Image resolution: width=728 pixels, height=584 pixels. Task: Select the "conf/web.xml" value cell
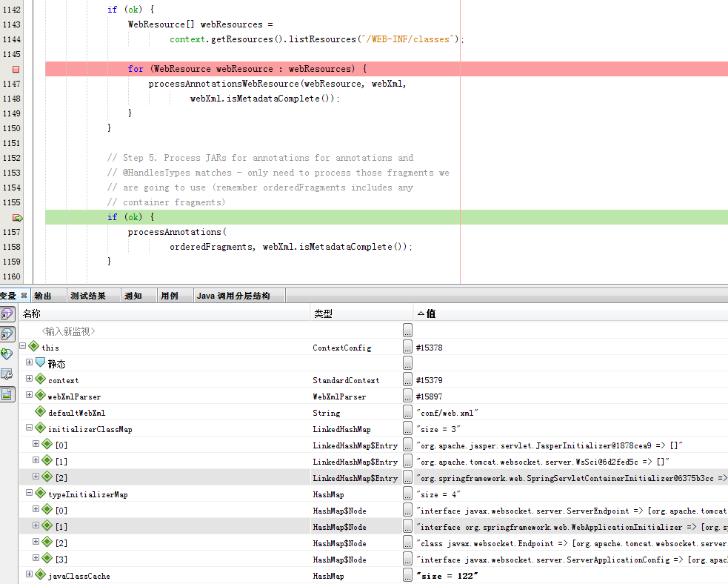(447, 413)
